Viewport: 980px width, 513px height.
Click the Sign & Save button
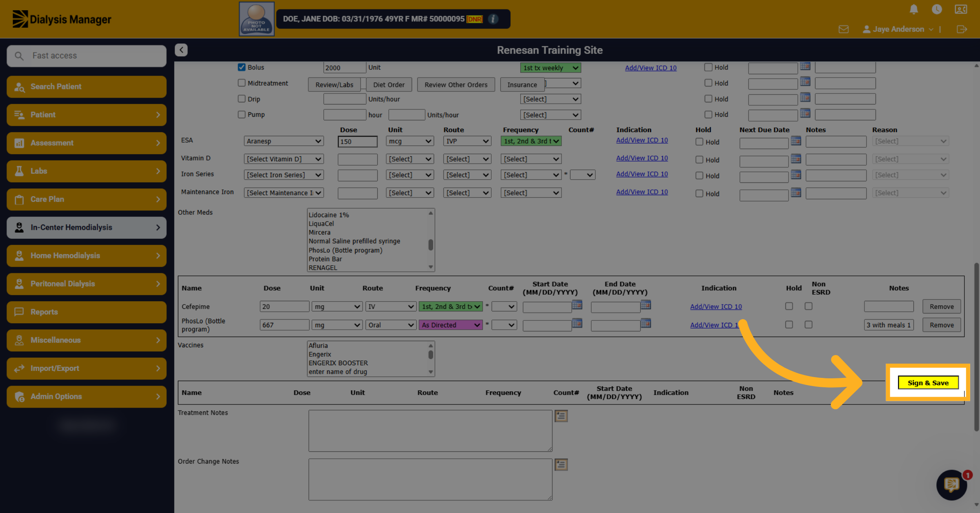tap(928, 383)
